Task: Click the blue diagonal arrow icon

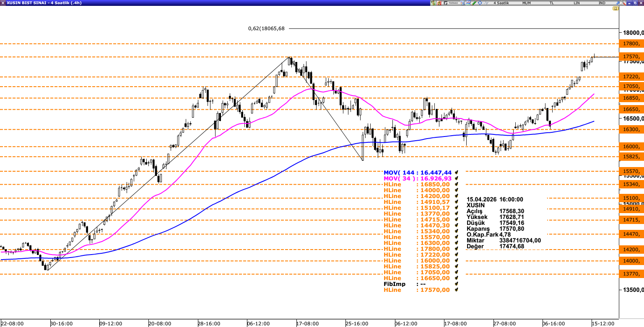Action: [617, 3]
